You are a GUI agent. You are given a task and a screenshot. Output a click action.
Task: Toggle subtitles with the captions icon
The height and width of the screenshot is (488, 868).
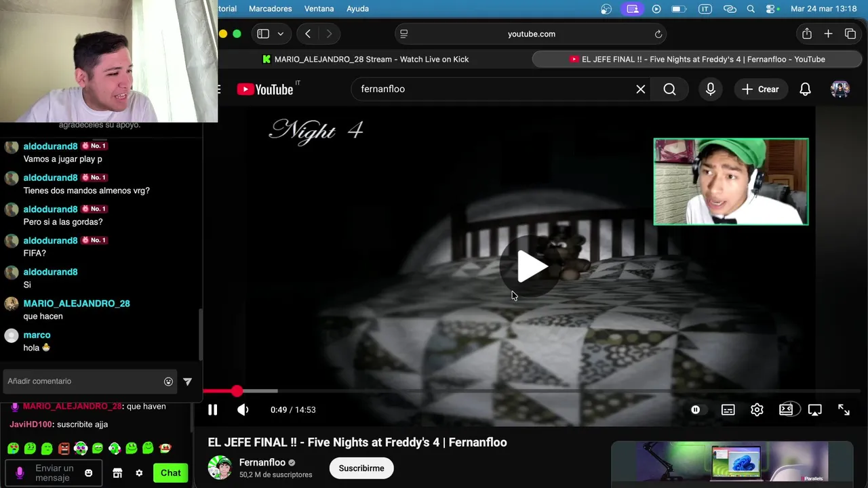[728, 409]
